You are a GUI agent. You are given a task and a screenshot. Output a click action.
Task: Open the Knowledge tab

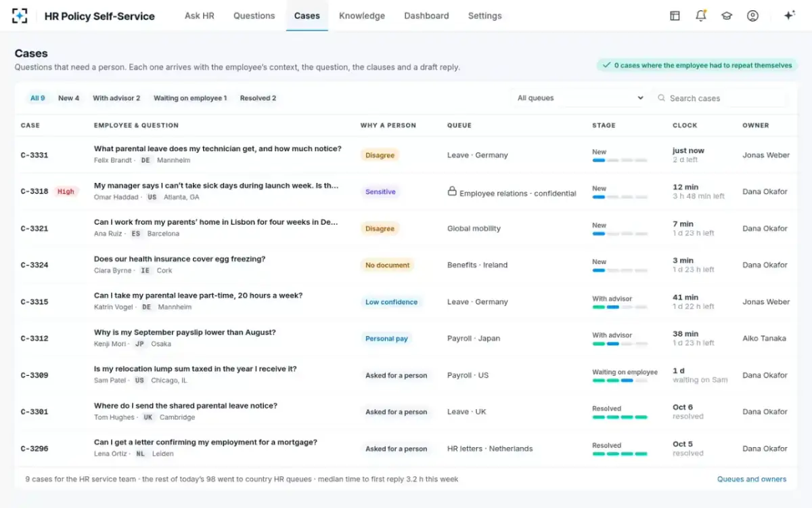click(x=362, y=16)
